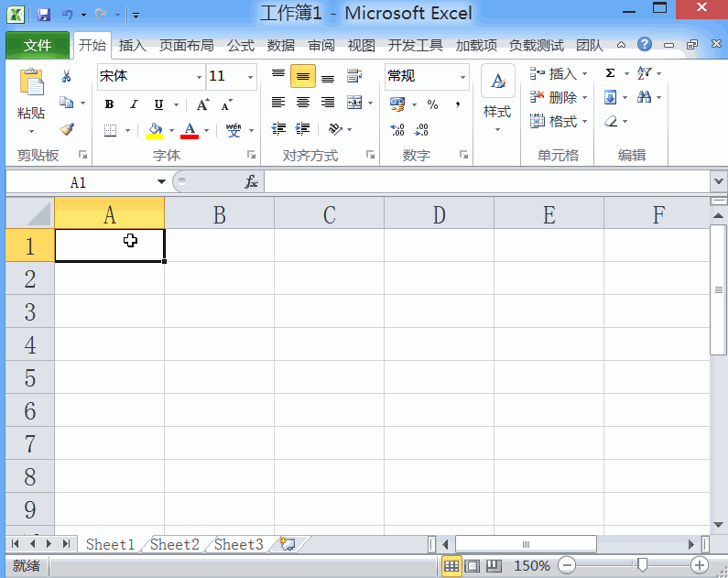Click the zoom in plus button

click(700, 565)
